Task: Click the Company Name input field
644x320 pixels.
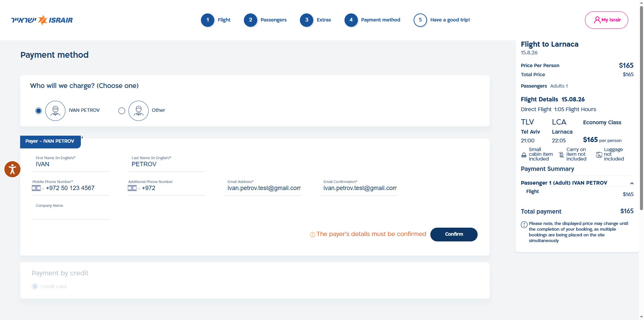Action: [71, 213]
